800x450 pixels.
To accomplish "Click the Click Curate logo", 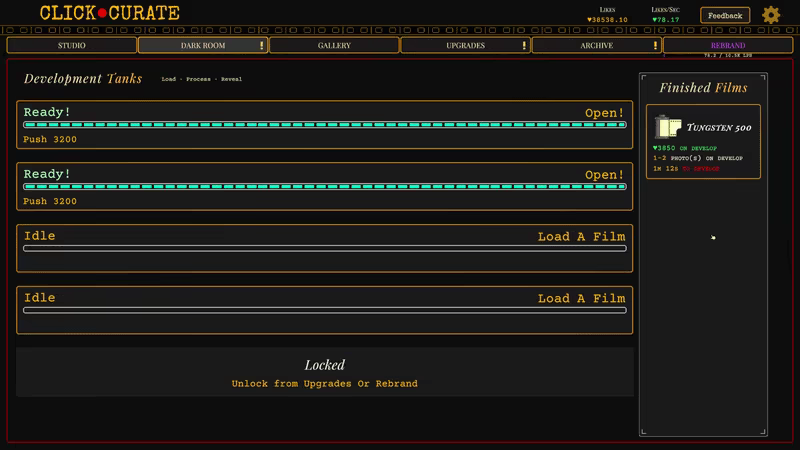I will point(110,13).
